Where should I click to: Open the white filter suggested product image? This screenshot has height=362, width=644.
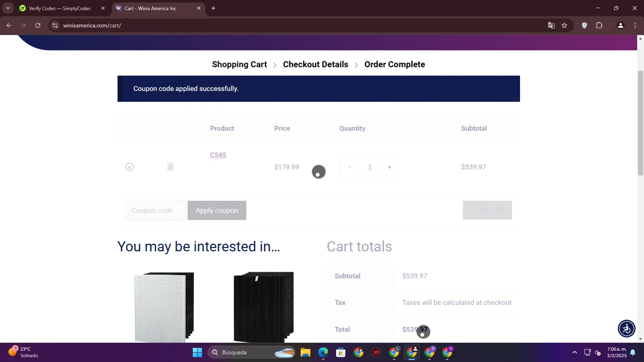click(x=164, y=307)
